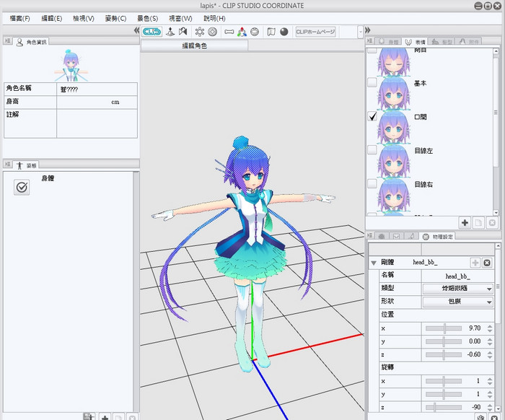Adjust the position y slider

click(444, 341)
